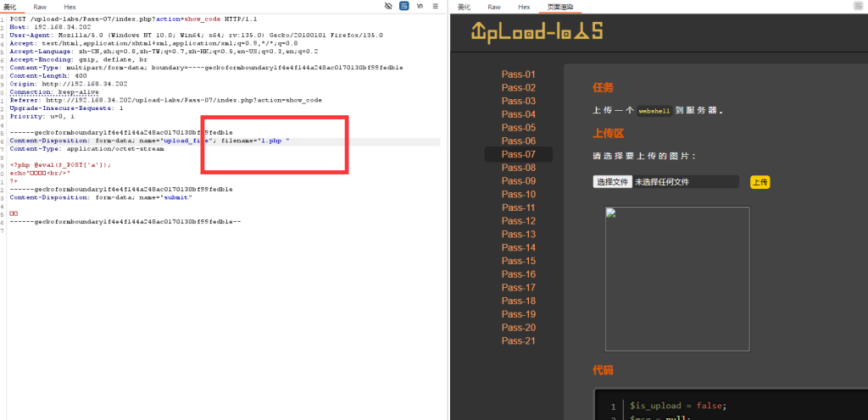Click the <?php @eval payload line
The width and height of the screenshot is (868, 420).
point(60,165)
